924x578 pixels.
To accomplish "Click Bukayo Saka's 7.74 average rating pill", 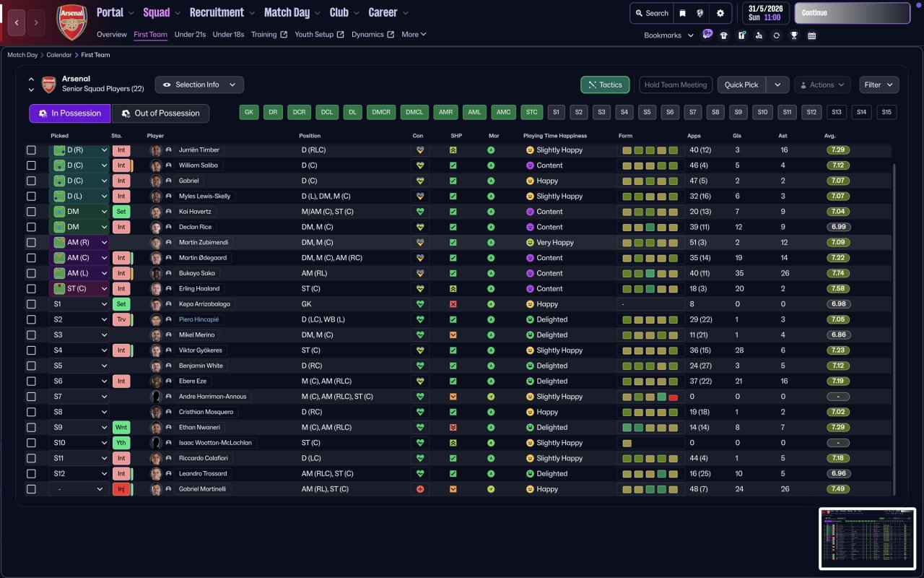I will [x=838, y=273].
